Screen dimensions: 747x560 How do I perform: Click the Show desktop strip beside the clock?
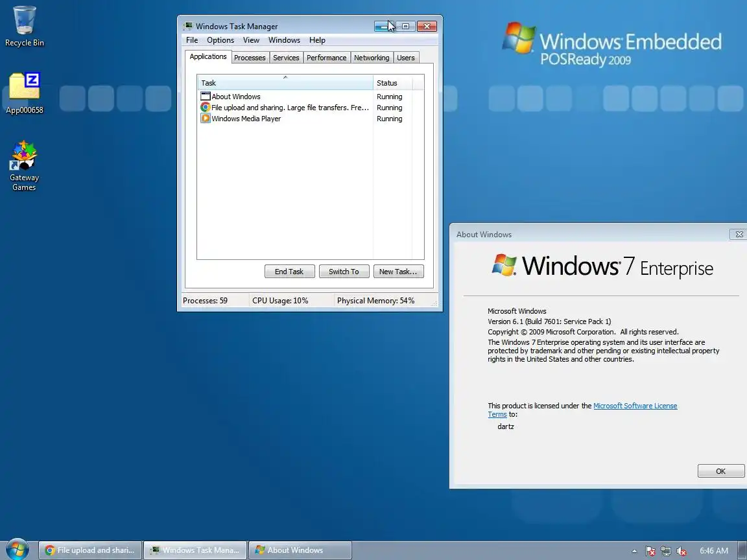coord(742,550)
